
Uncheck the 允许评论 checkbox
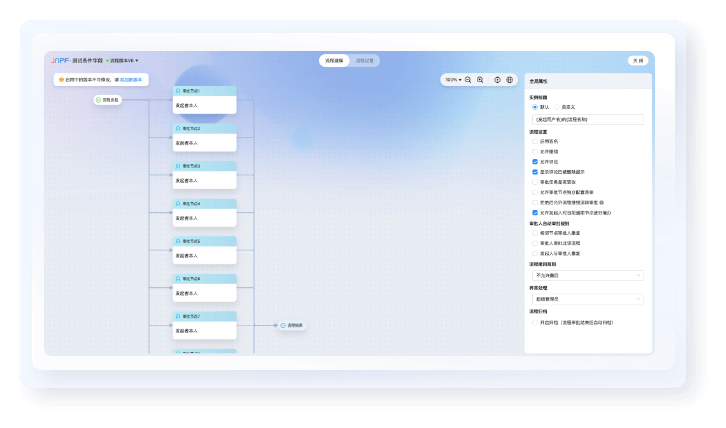tap(535, 162)
